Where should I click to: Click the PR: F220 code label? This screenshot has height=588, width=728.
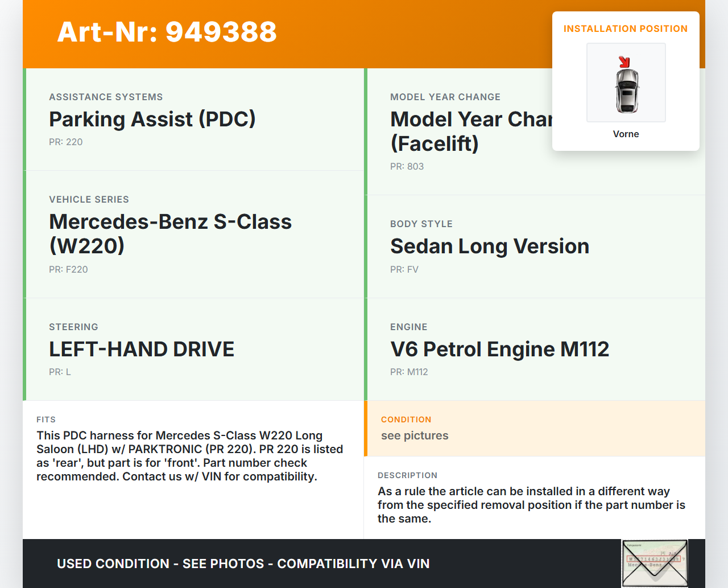pos(68,269)
